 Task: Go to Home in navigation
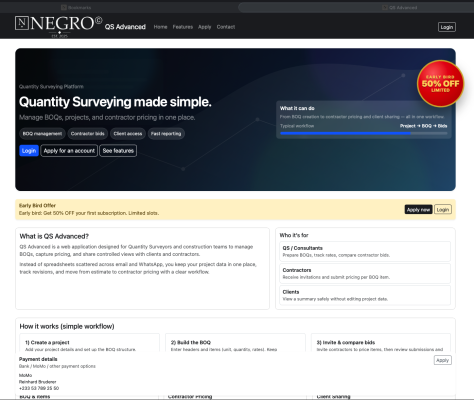(160, 27)
